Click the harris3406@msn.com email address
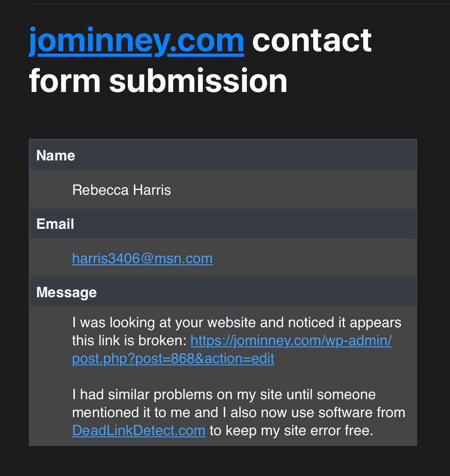The width and height of the screenshot is (450, 476). [142, 259]
